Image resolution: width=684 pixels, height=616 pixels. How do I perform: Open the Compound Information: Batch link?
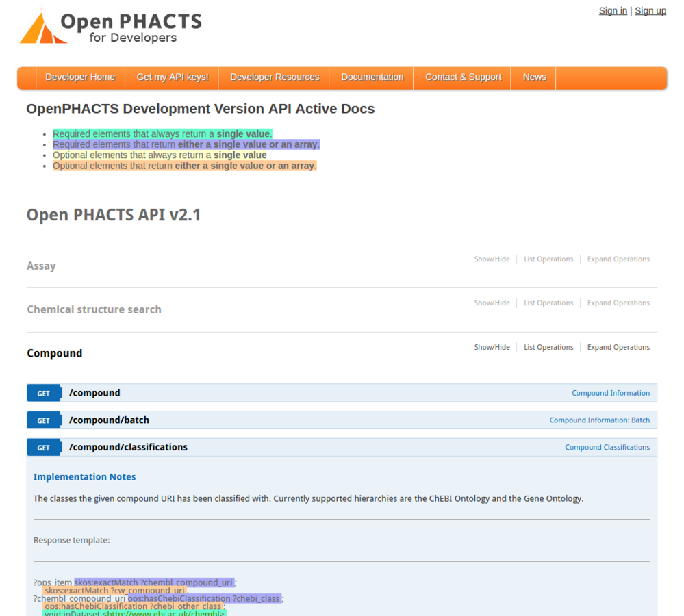click(x=599, y=420)
